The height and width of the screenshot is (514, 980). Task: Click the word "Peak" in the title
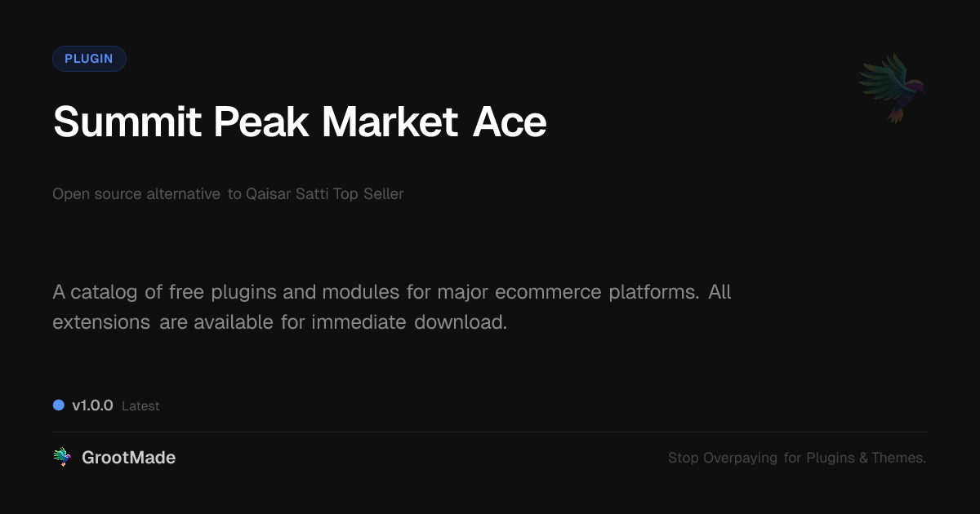coord(262,122)
